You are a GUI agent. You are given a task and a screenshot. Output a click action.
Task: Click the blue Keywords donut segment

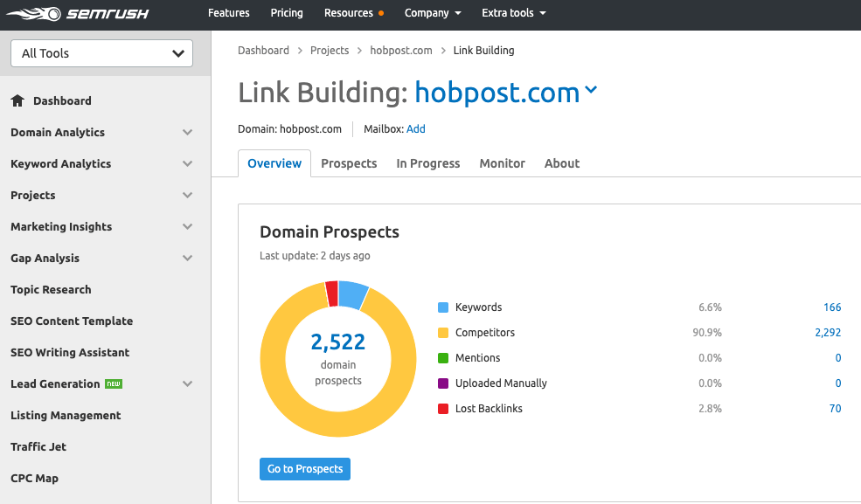pos(352,295)
